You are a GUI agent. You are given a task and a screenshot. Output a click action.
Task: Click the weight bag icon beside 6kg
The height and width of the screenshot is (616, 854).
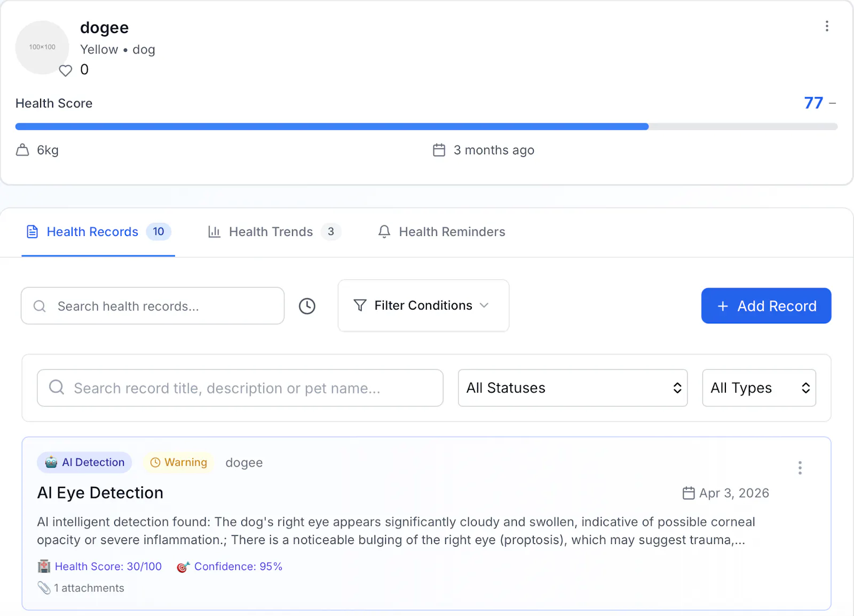click(22, 150)
